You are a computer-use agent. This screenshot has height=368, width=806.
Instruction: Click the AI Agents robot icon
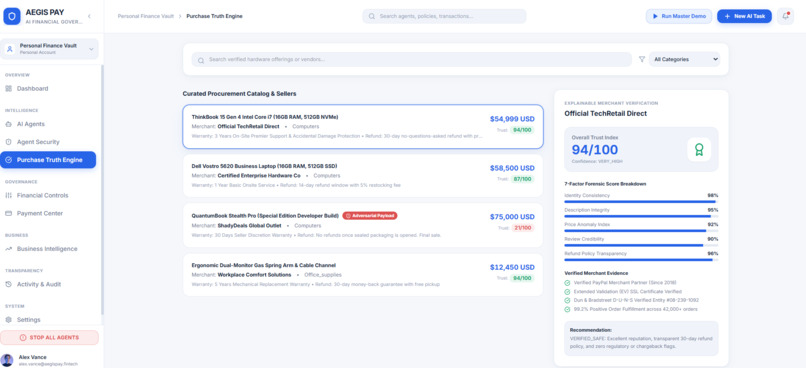(8, 124)
